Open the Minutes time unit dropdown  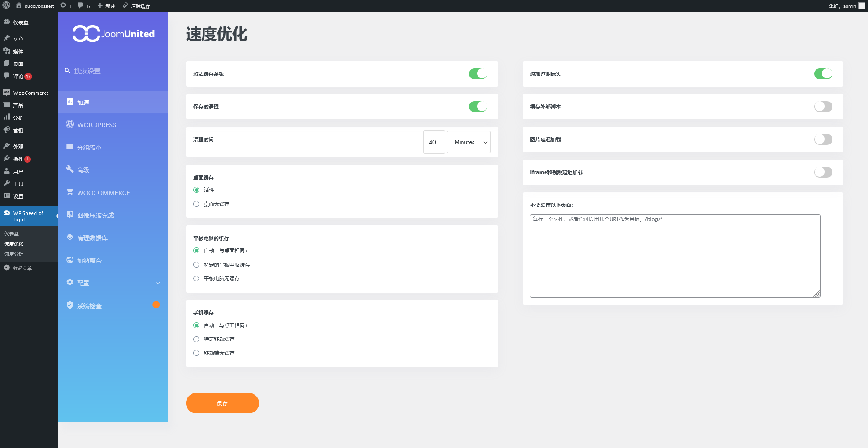[468, 142]
